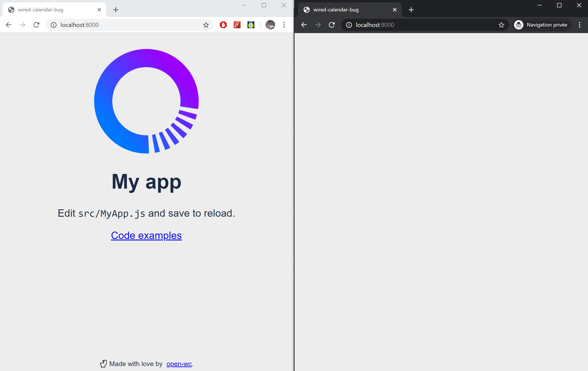Screen dimensions: 588x371
Task: Bookmark the page with the left window's star icon
Action: [206, 25]
